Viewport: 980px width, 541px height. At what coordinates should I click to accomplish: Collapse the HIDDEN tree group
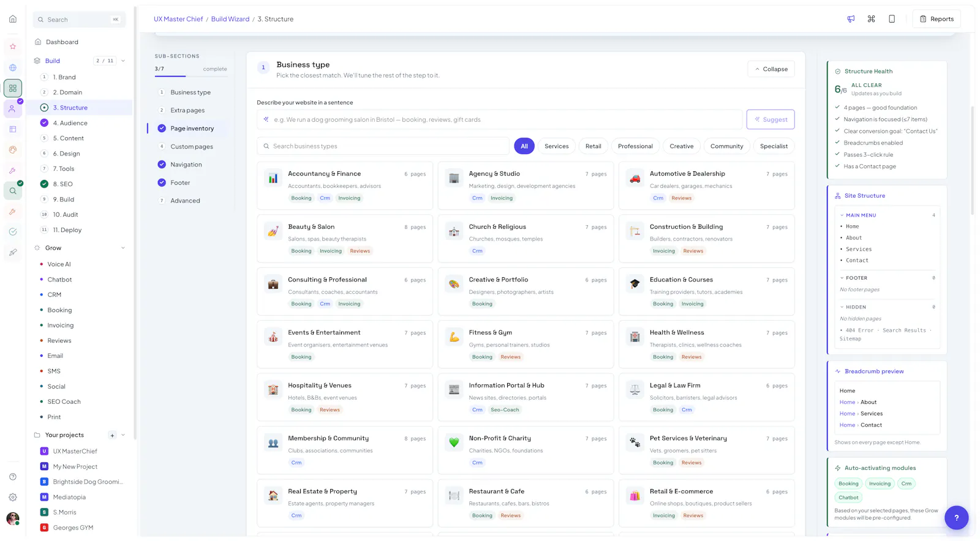[x=842, y=307]
